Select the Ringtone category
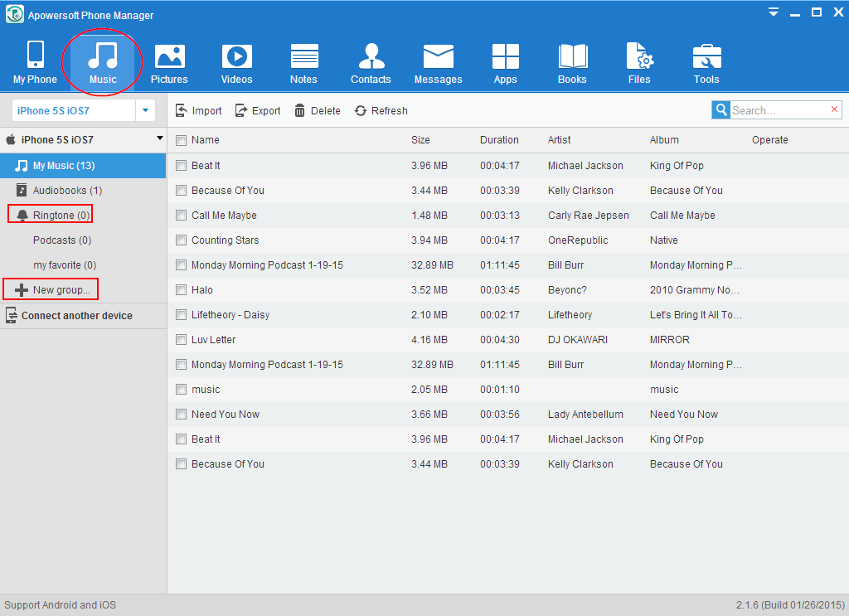849x616 pixels. 61,216
